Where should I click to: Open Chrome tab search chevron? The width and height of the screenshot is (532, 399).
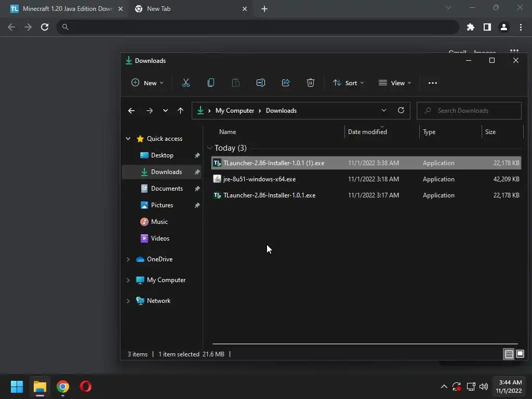click(448, 7)
